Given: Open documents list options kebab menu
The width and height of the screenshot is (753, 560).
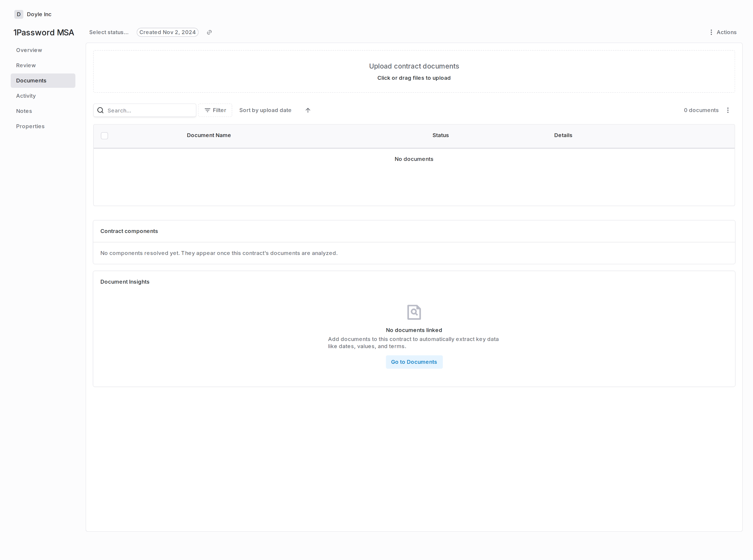Looking at the screenshot, I should point(728,110).
